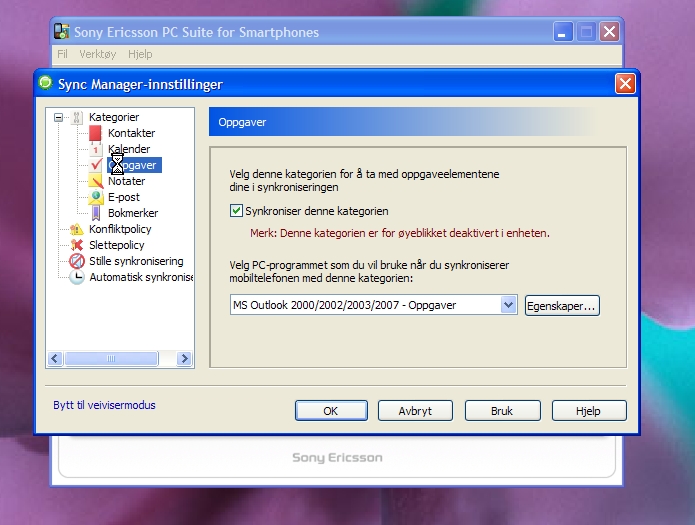Screen dimensions: 695x525
Task: Click the Kategorier tree icon
Action: point(77,117)
